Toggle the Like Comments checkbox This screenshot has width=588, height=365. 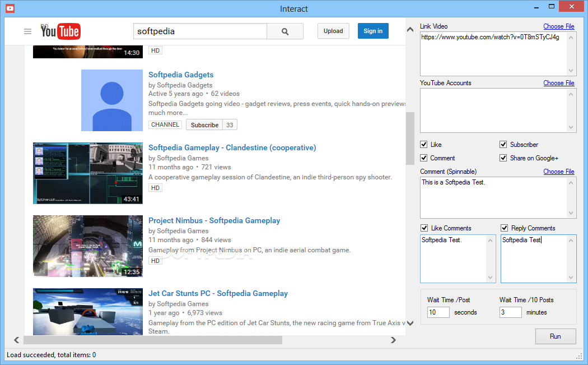tap(424, 228)
